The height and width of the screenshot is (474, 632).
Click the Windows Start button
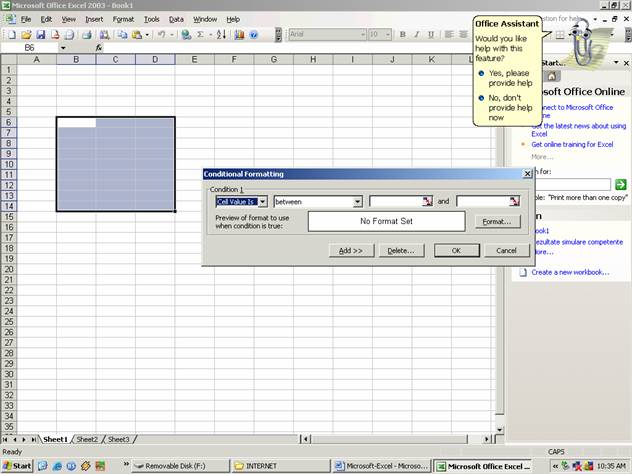17,466
